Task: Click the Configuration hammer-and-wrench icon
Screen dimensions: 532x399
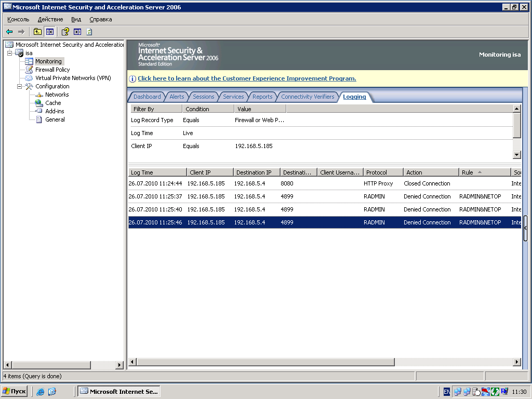Action: [x=29, y=86]
